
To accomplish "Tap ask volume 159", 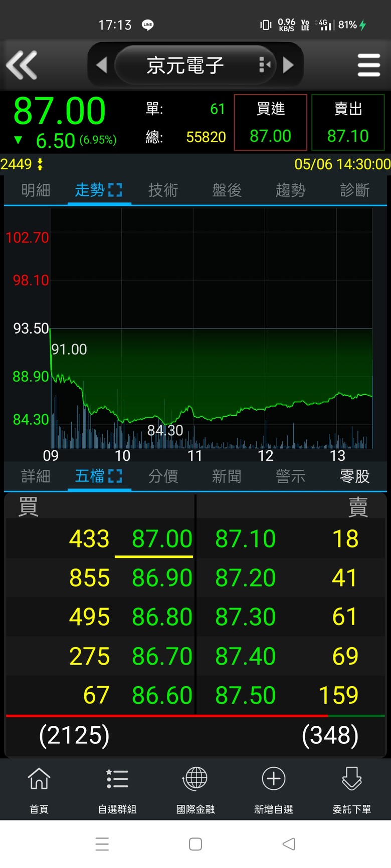I will 338,695.
